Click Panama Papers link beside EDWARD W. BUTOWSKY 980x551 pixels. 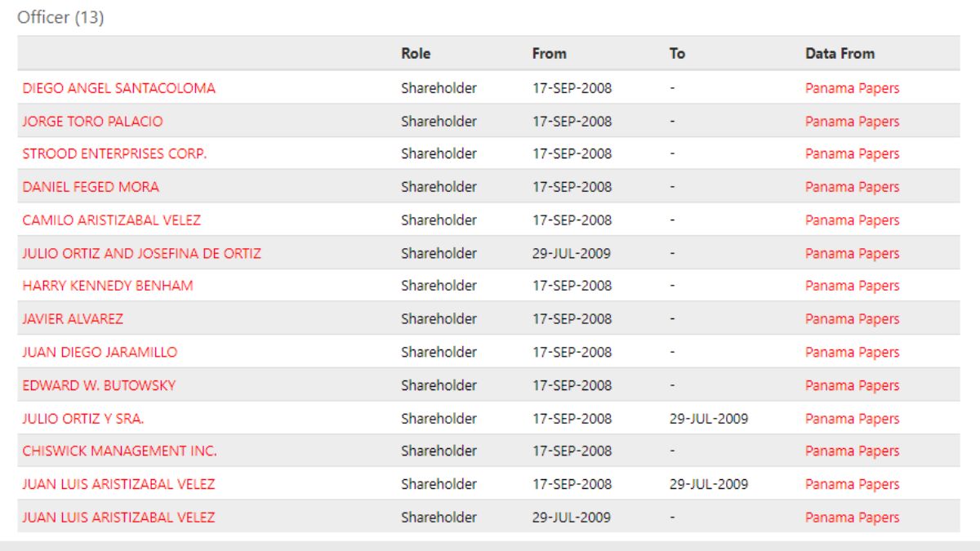coord(852,385)
